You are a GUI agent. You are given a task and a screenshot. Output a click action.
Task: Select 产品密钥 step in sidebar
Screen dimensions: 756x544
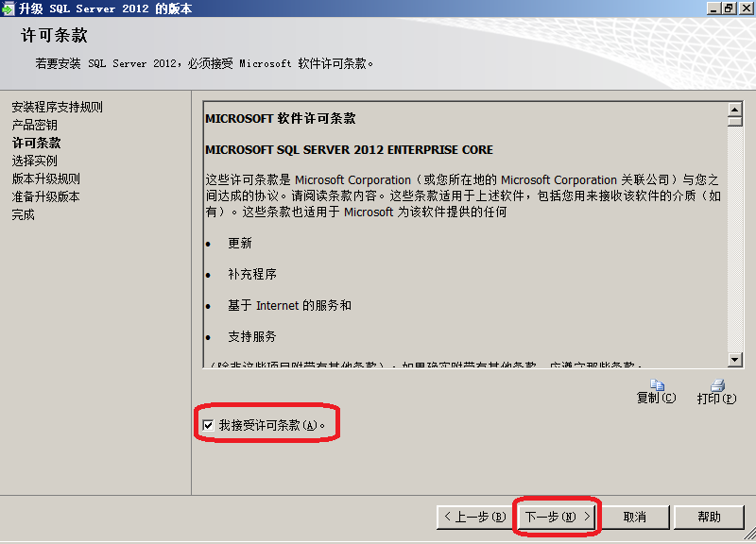[x=35, y=126]
